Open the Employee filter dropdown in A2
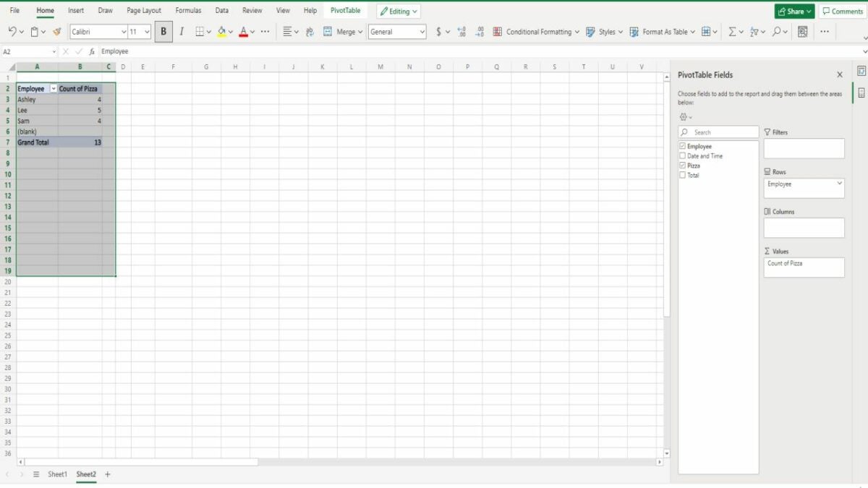Image resolution: width=868 pixels, height=488 pixels. coord(53,89)
